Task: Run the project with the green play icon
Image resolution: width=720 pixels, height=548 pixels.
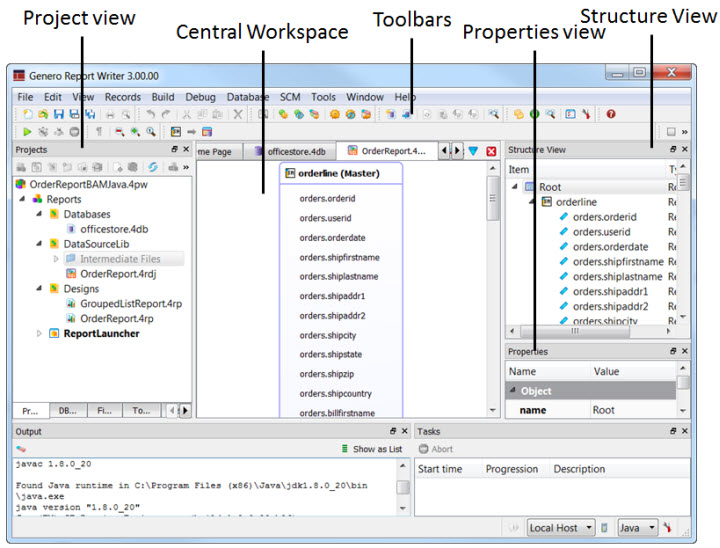Action: click(27, 132)
